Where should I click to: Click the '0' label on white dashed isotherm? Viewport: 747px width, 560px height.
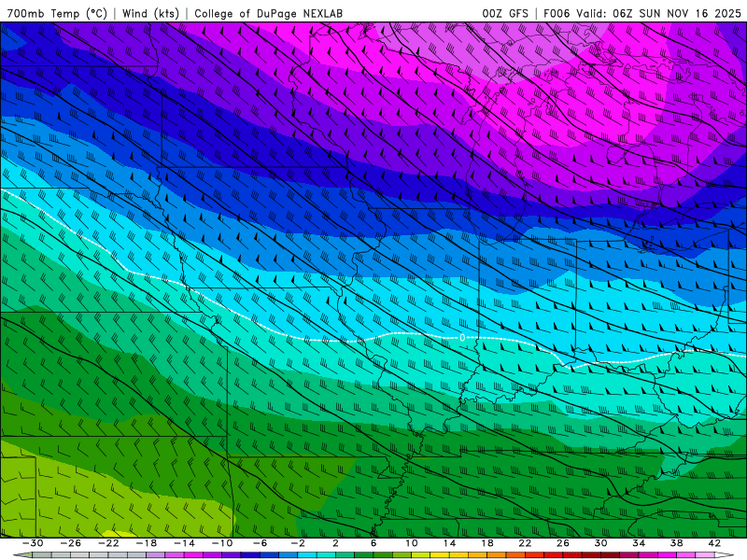point(462,338)
